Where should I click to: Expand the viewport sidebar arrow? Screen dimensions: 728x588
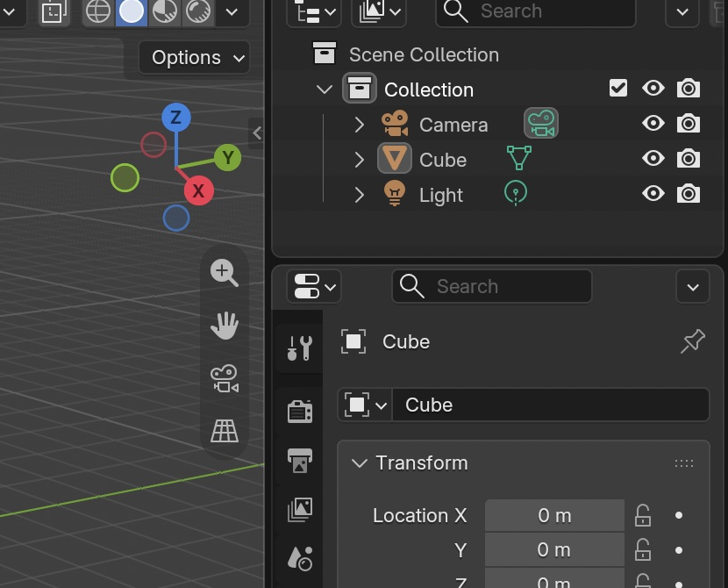click(x=257, y=133)
